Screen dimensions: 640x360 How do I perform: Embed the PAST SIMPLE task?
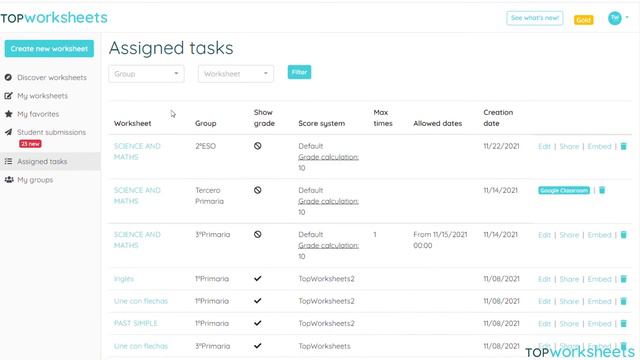pos(599,323)
